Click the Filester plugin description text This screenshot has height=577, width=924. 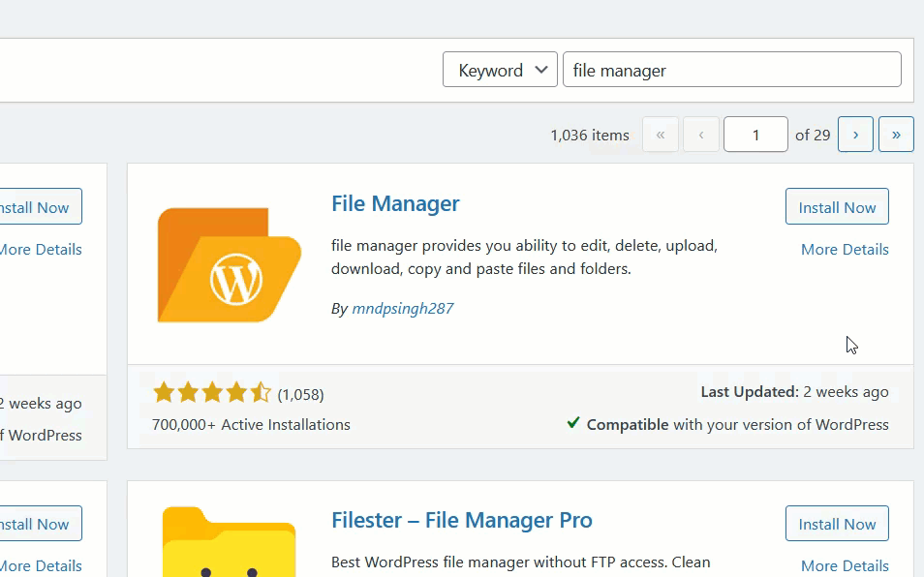tap(521, 562)
